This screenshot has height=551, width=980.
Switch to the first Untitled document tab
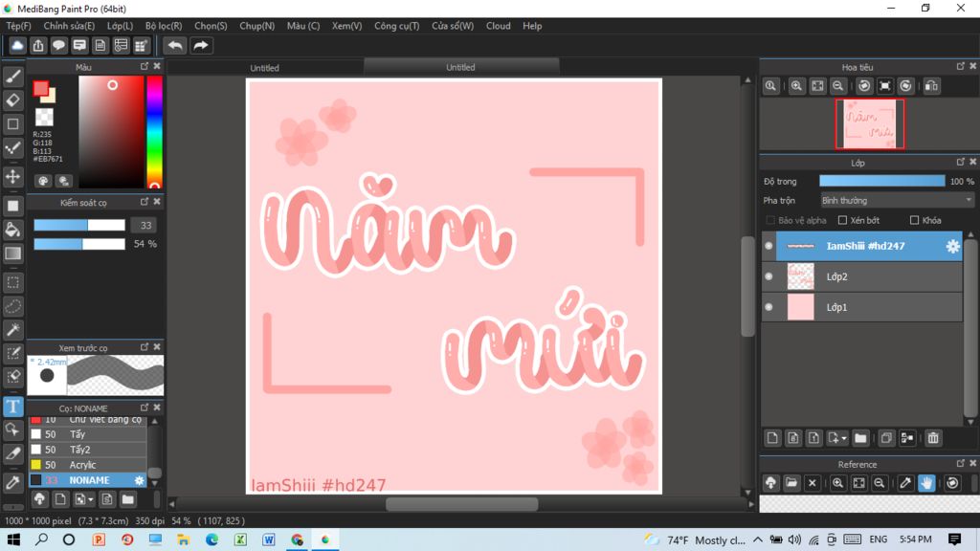[265, 68]
